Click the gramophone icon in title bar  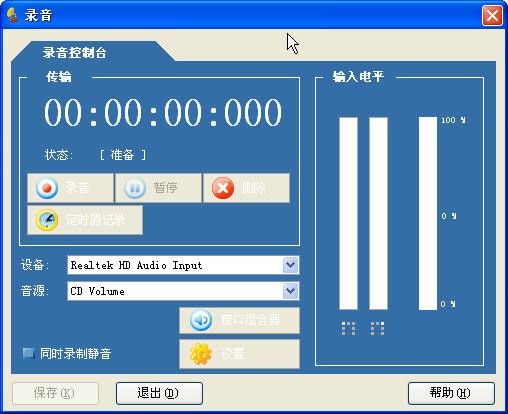[x=12, y=15]
